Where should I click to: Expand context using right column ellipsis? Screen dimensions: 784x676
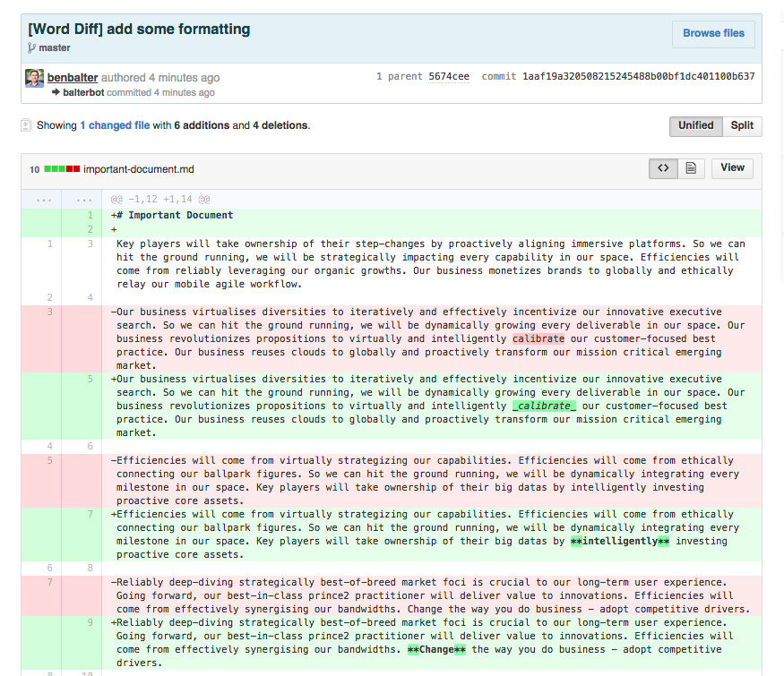tap(82, 199)
